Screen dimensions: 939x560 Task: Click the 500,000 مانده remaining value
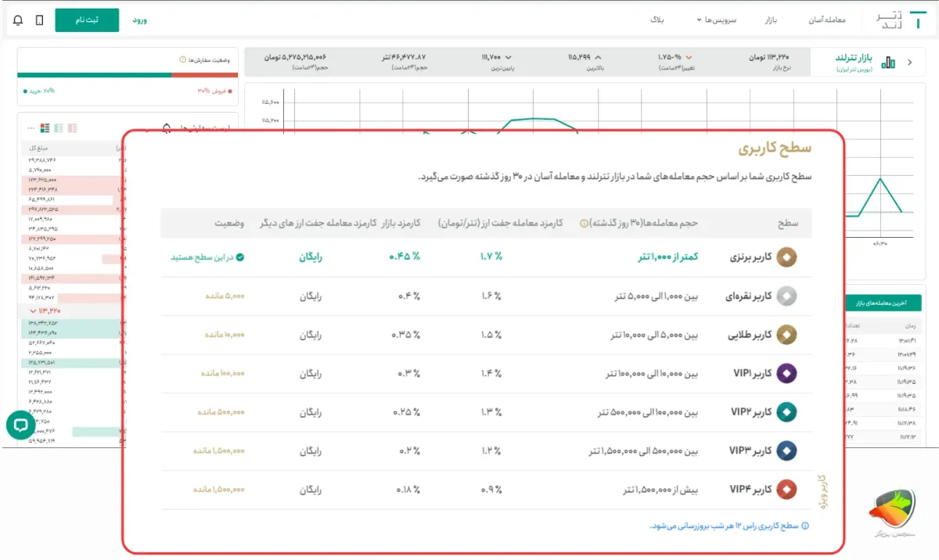tap(221, 411)
